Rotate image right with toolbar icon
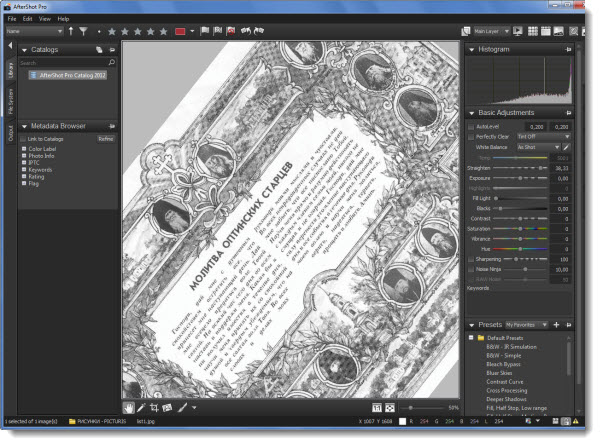Viewport: 600px width, 445px height. 259,31
